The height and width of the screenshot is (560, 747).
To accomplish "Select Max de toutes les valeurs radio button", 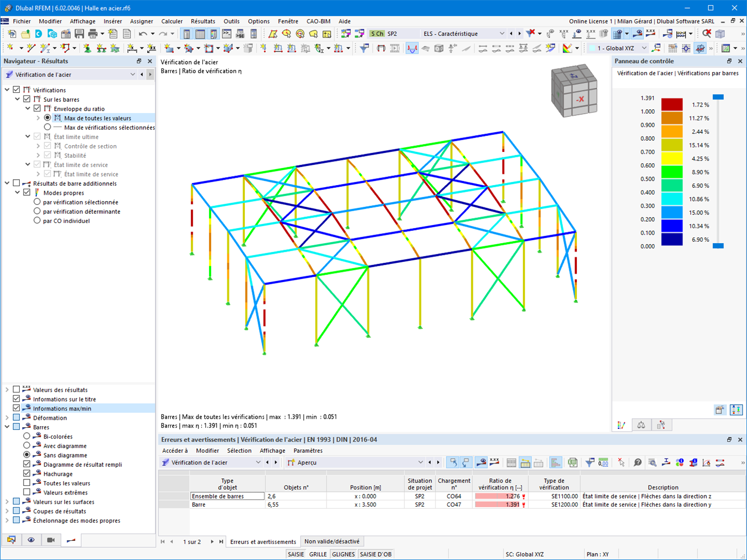I will 47,118.
